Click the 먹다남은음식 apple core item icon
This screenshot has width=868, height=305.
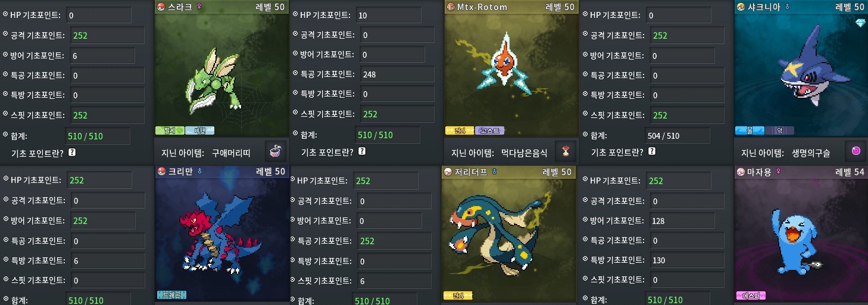pos(565,152)
